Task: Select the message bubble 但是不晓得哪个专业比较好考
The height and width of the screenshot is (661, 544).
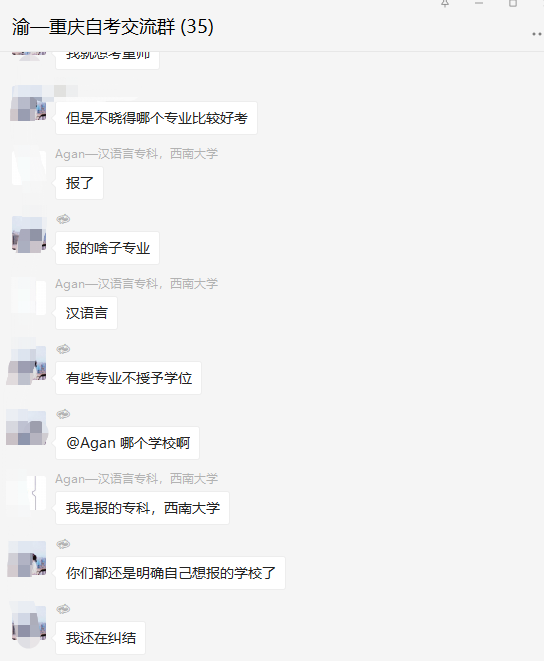Action: (x=156, y=118)
